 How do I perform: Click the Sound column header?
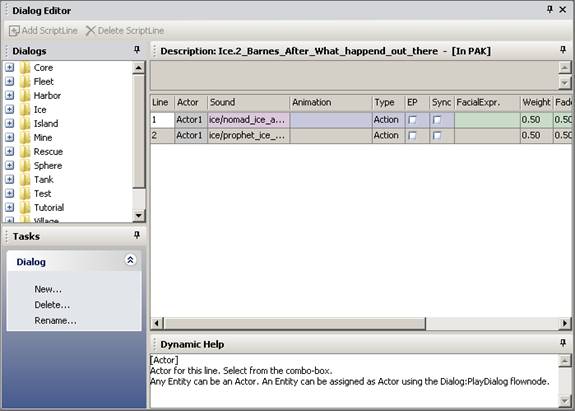(x=249, y=102)
